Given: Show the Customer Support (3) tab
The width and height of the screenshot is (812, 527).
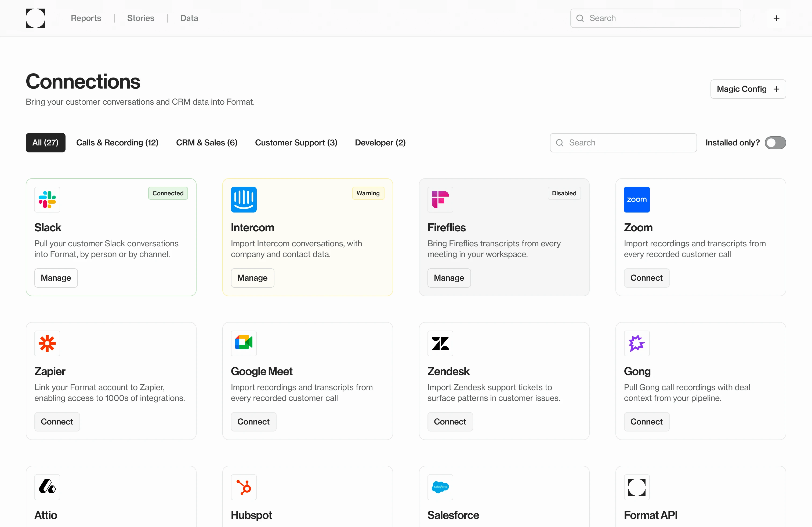Looking at the screenshot, I should point(296,142).
